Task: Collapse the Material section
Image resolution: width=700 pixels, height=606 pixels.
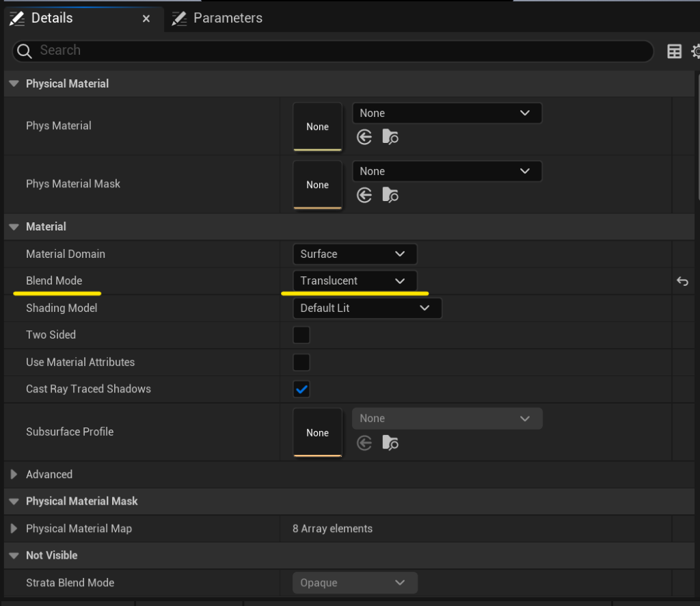Action: (x=14, y=227)
